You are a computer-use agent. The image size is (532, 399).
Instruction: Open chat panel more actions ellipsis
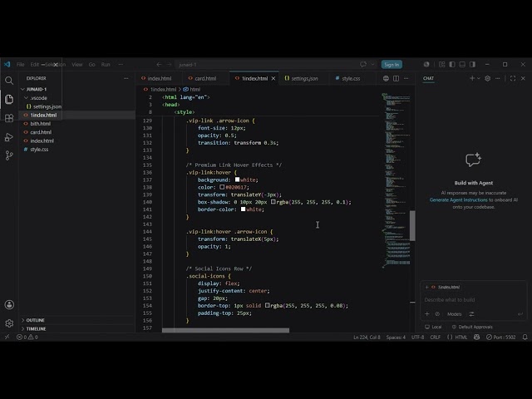click(497, 78)
